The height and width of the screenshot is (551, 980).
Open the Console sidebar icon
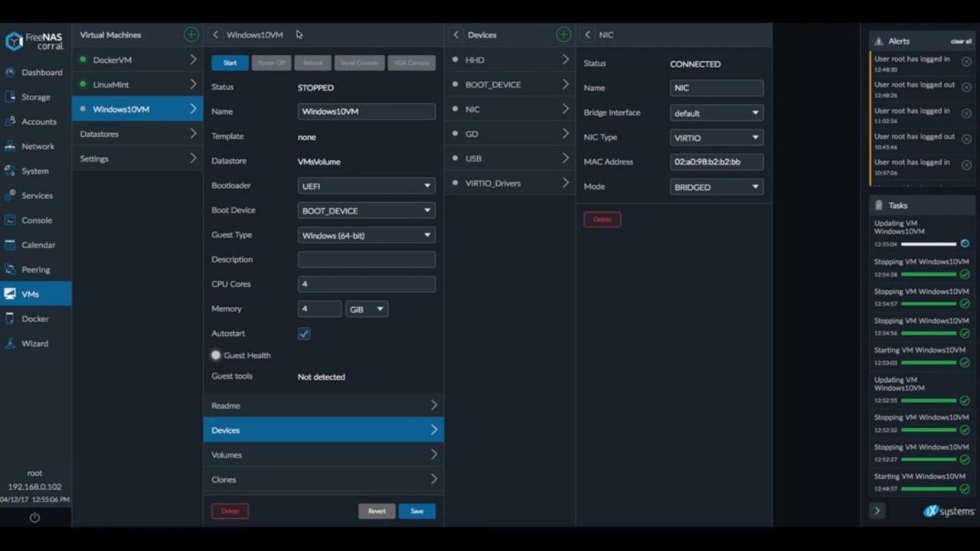tap(10, 220)
